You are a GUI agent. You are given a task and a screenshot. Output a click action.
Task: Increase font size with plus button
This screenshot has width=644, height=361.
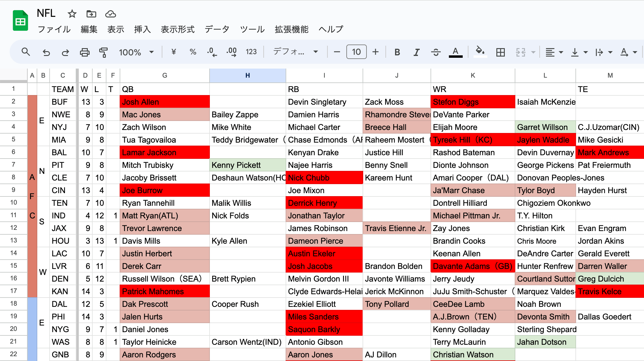click(376, 52)
